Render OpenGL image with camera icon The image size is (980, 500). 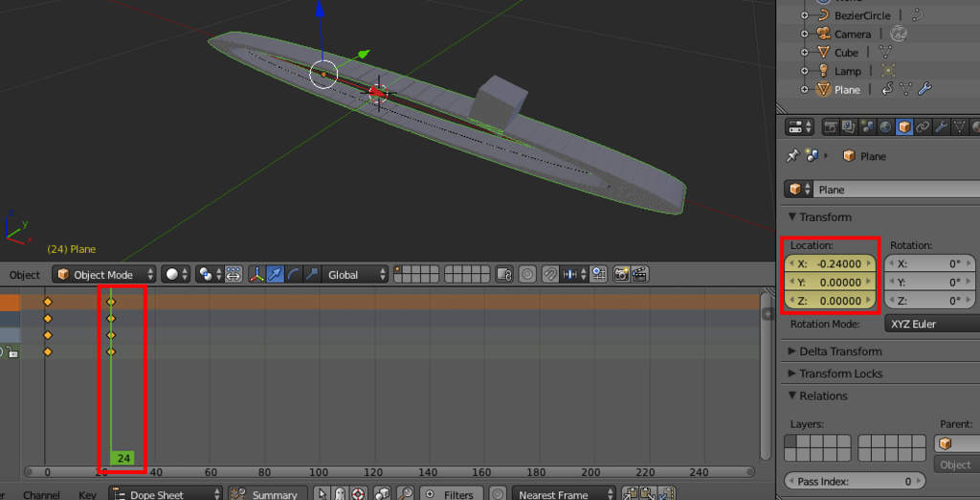[x=621, y=275]
